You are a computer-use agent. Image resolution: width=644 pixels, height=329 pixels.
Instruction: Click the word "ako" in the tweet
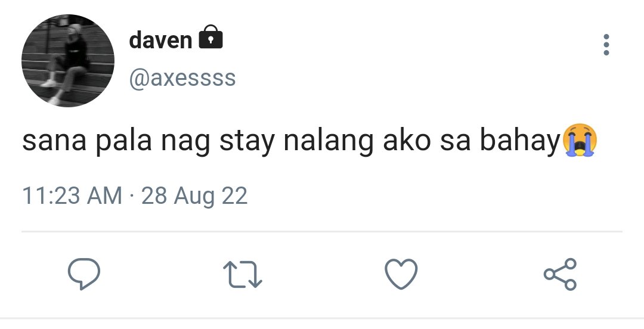[x=407, y=141]
